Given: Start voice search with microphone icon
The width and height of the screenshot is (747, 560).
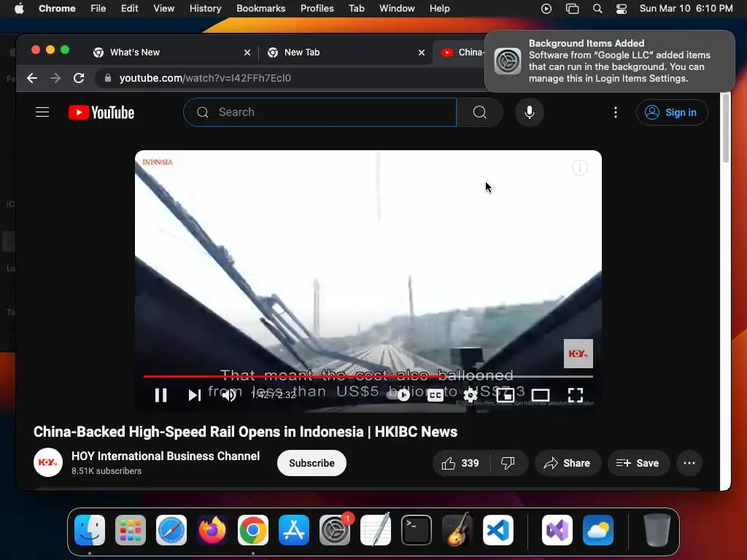Looking at the screenshot, I should pyautogui.click(x=530, y=112).
